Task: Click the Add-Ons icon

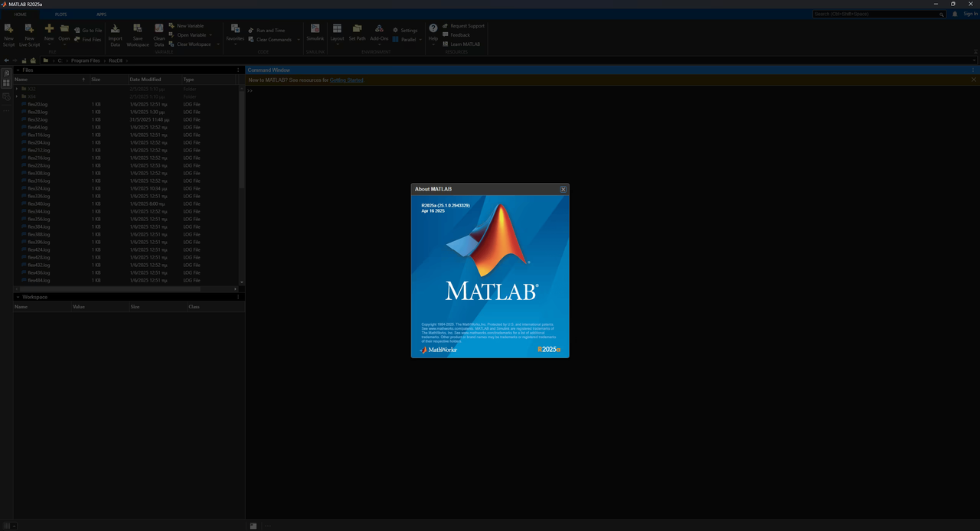Action: pyautogui.click(x=379, y=29)
